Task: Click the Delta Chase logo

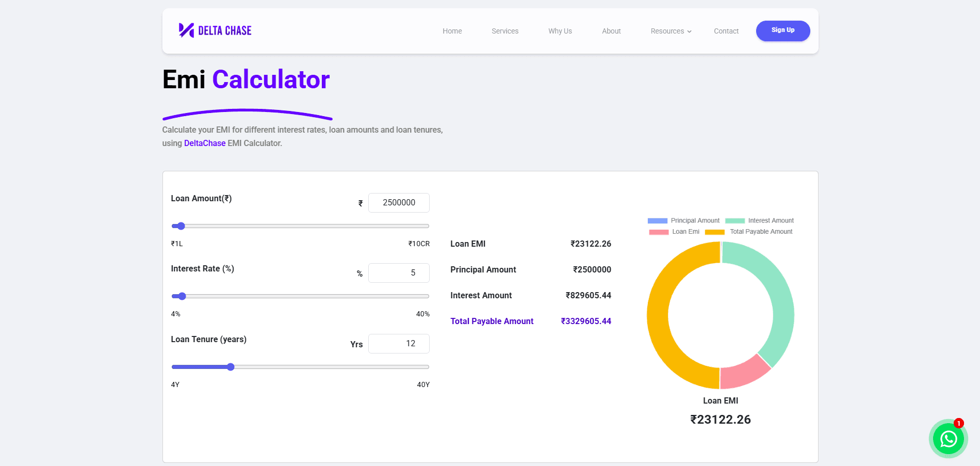Action: tap(215, 30)
